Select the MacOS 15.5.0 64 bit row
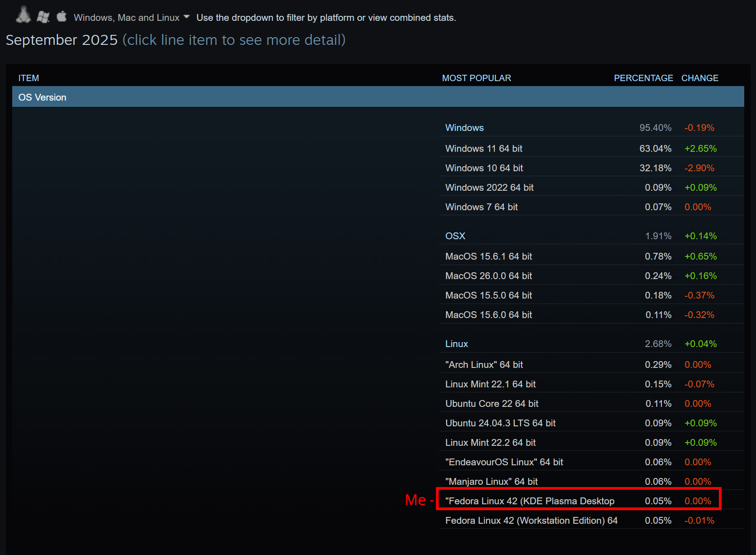Viewport: 756px width, 555px height. point(591,295)
